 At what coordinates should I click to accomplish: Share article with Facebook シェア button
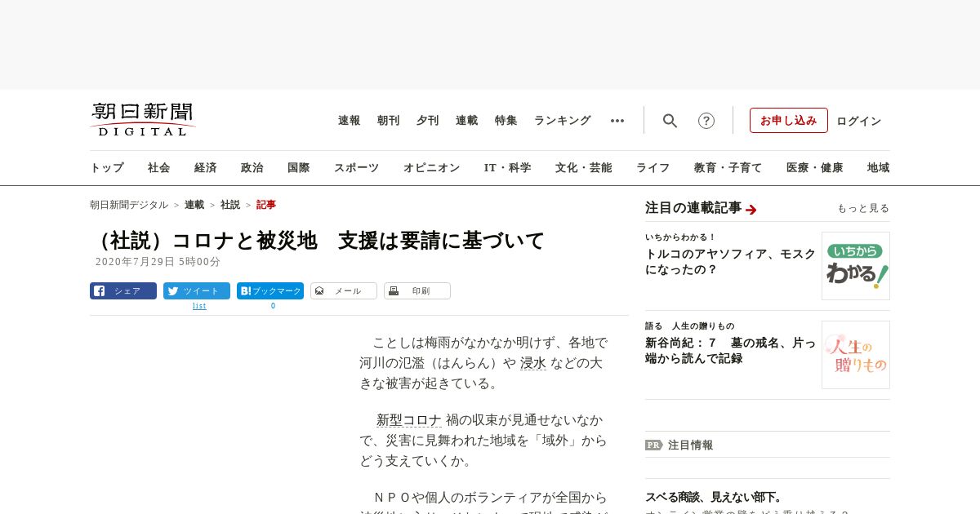coord(123,290)
